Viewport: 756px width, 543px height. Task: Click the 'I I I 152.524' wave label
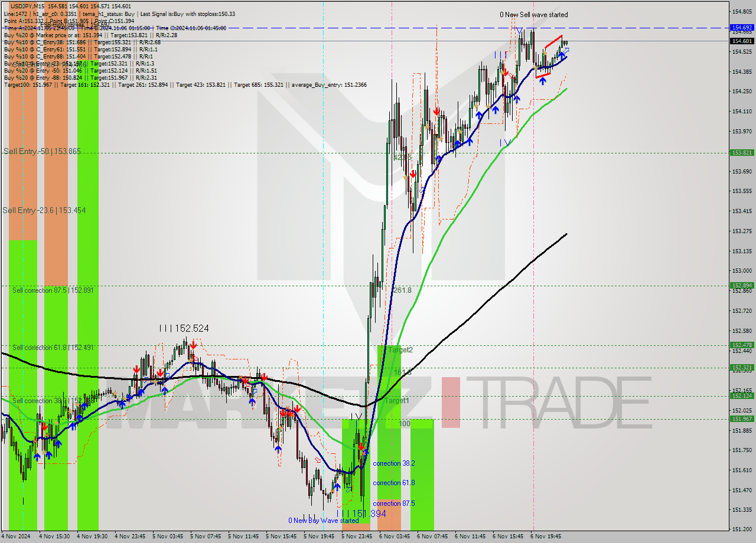pos(184,328)
